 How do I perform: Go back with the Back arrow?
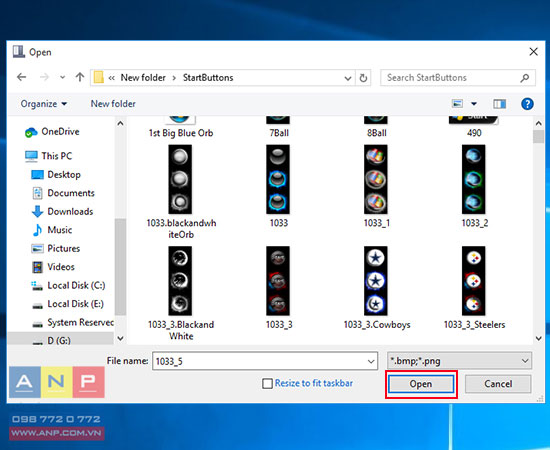pyautogui.click(x=22, y=77)
